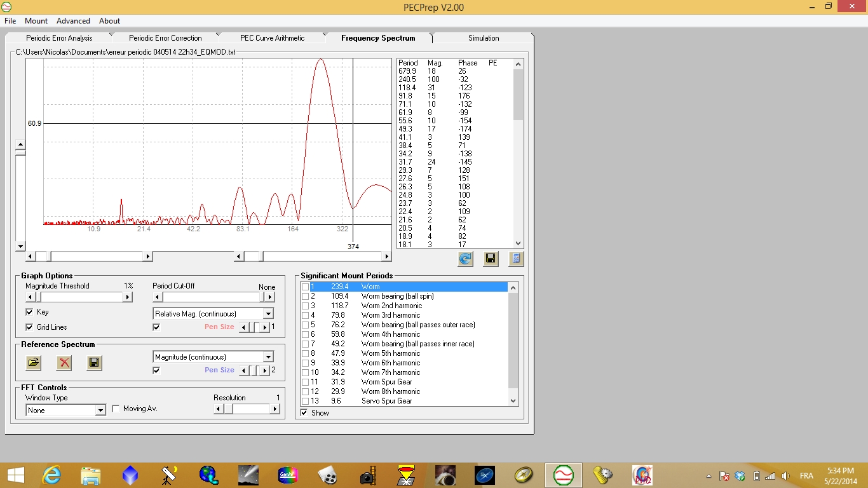
Task: Toggle the checkbox left of the blue Pen Size label
Action: tap(156, 370)
